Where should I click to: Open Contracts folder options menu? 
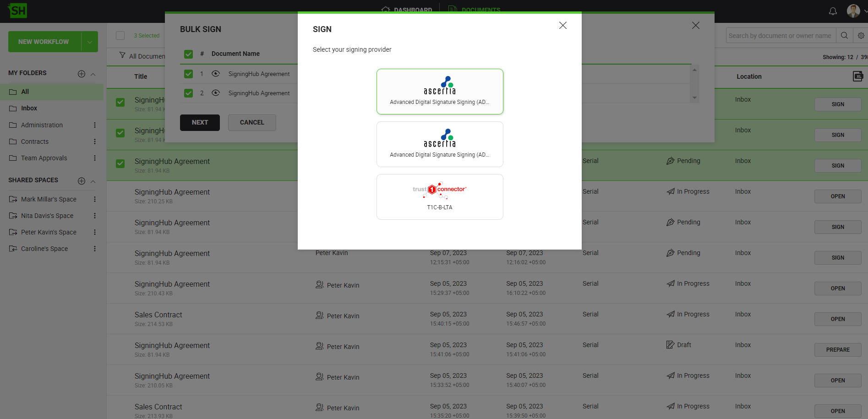click(95, 141)
